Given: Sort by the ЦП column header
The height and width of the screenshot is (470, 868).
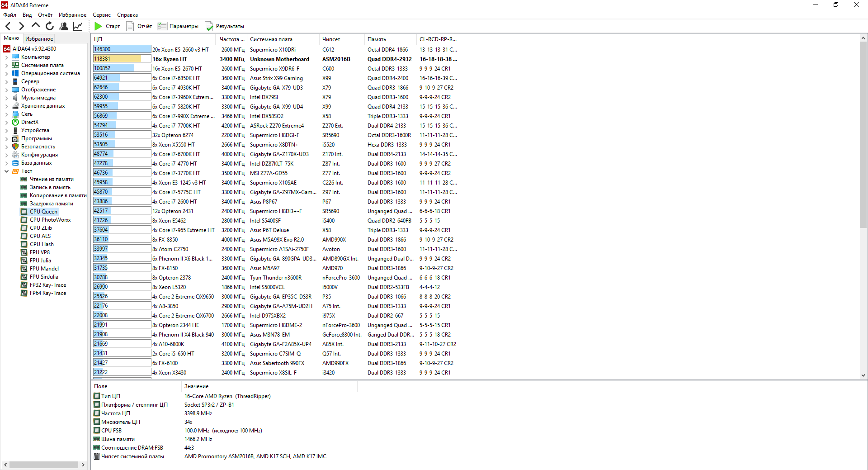Looking at the screenshot, I should [154, 39].
